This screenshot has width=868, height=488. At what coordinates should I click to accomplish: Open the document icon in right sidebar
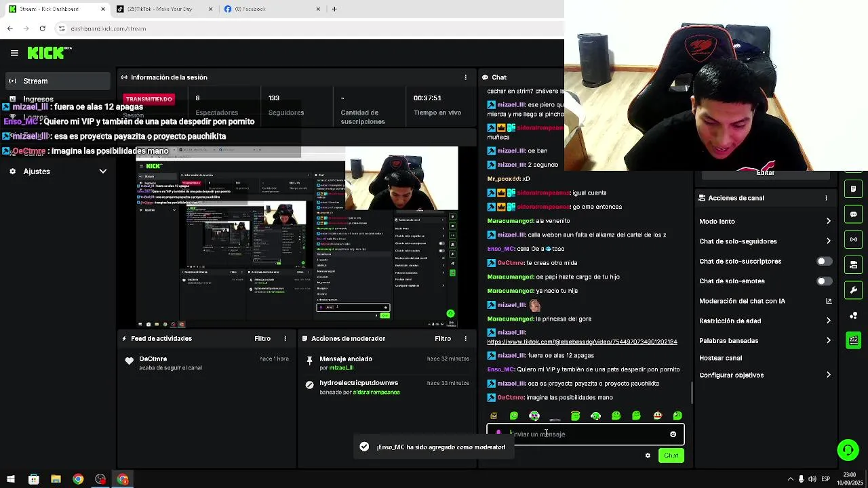pos(853,188)
